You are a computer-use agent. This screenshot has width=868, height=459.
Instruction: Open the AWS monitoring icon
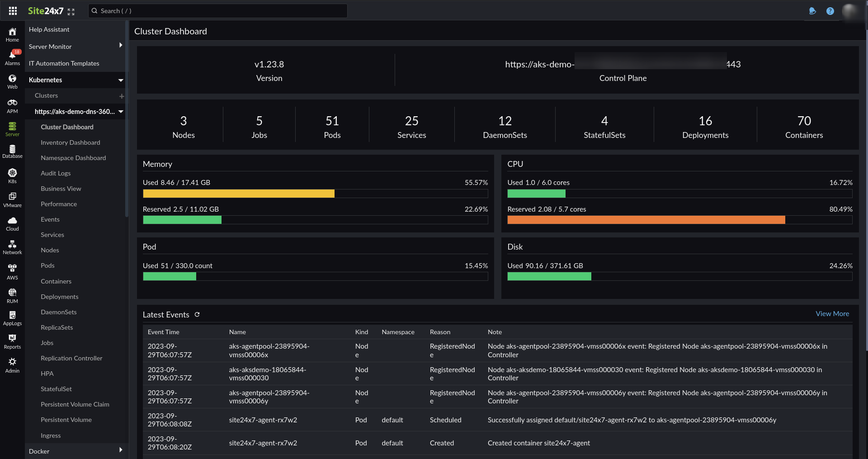coord(12,271)
